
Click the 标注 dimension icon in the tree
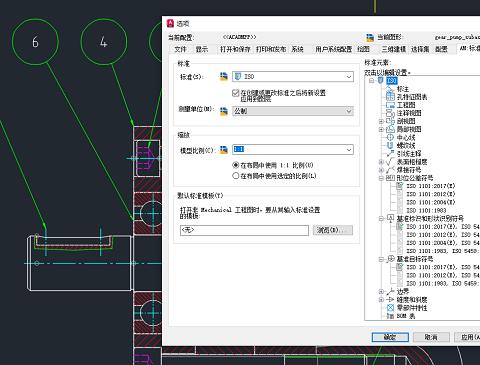(x=390, y=89)
